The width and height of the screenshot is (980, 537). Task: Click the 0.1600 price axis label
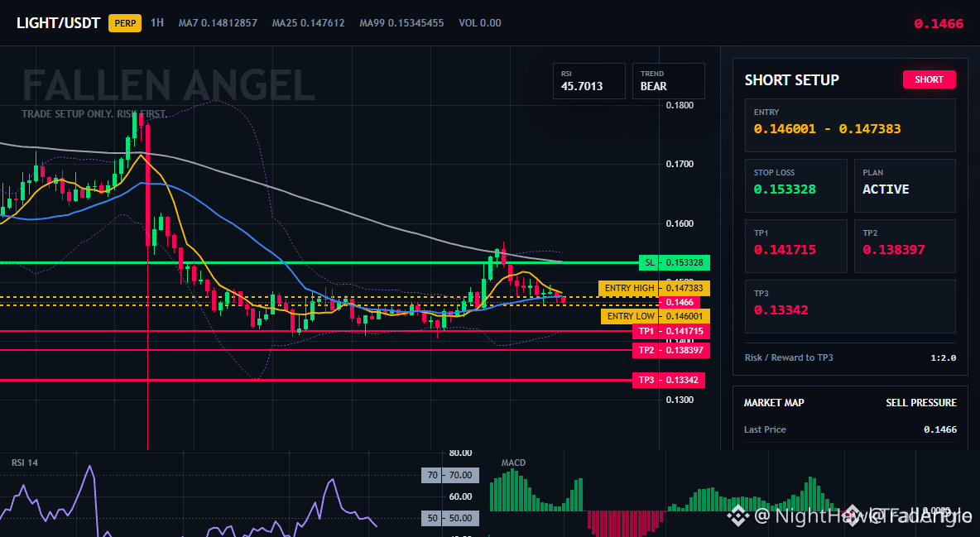tap(680, 223)
